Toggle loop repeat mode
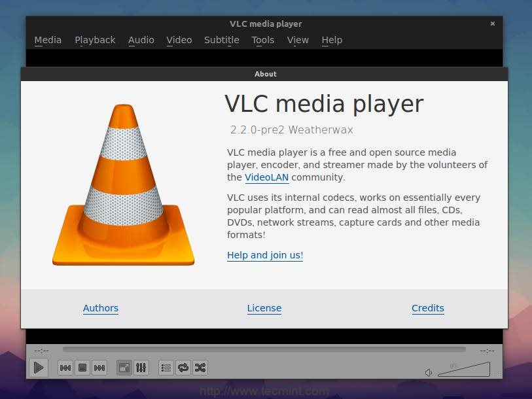 click(183, 368)
